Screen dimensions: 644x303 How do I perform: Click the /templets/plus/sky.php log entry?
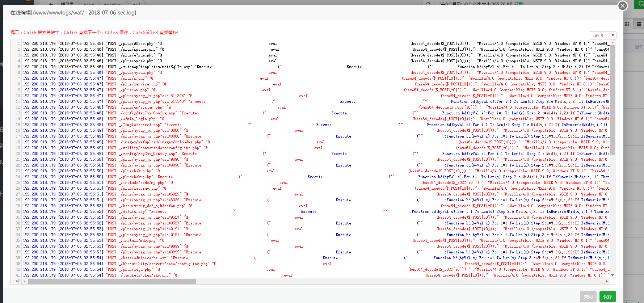(x=316, y=275)
